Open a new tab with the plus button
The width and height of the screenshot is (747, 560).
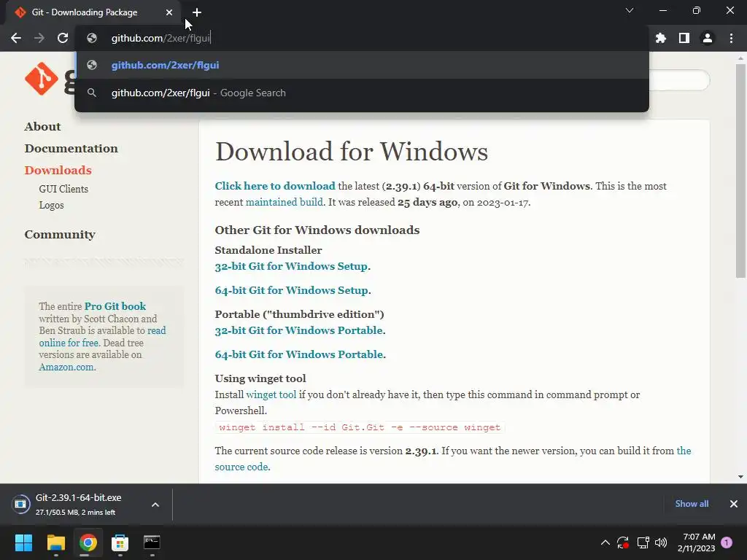click(197, 12)
